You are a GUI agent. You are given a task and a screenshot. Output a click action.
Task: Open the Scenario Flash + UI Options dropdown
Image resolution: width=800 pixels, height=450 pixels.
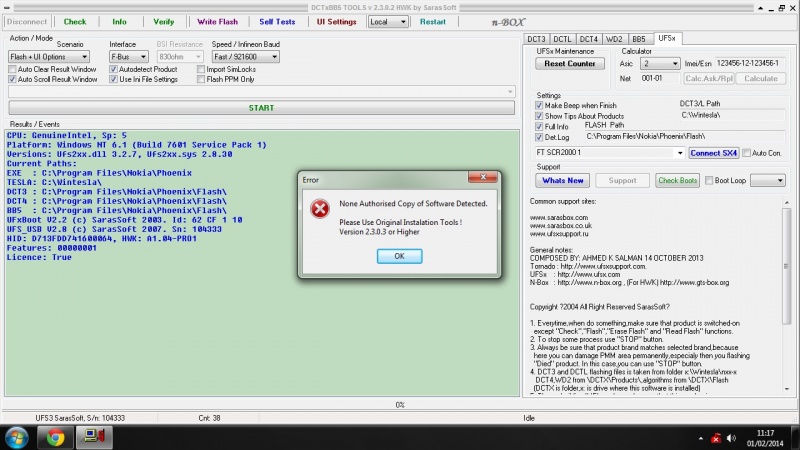(49, 57)
